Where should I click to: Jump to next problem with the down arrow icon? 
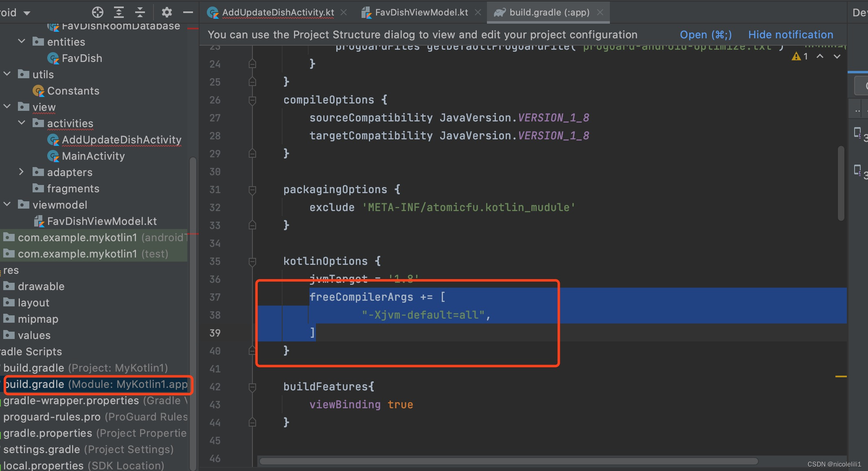(x=837, y=56)
